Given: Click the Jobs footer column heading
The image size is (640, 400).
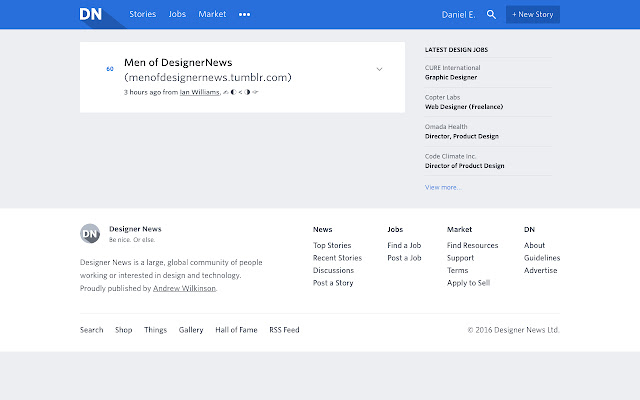Looking at the screenshot, I should tap(395, 229).
